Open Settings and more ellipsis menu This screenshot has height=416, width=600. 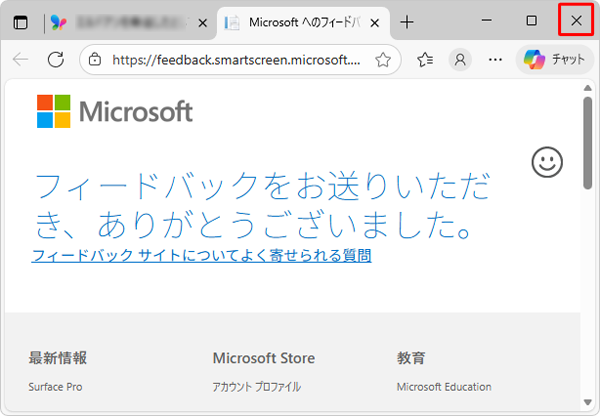tap(494, 60)
